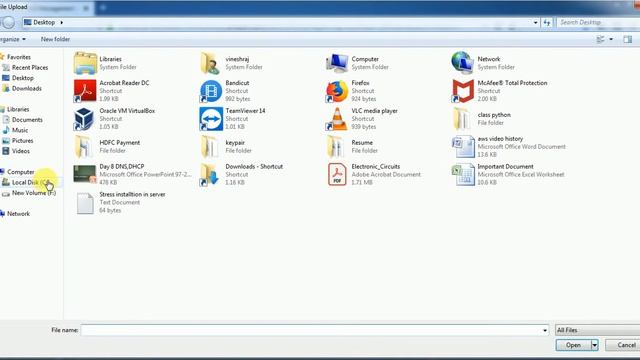Viewport: 640px width, 360px height.
Task: Select the Important Document Excel icon
Action: click(463, 174)
